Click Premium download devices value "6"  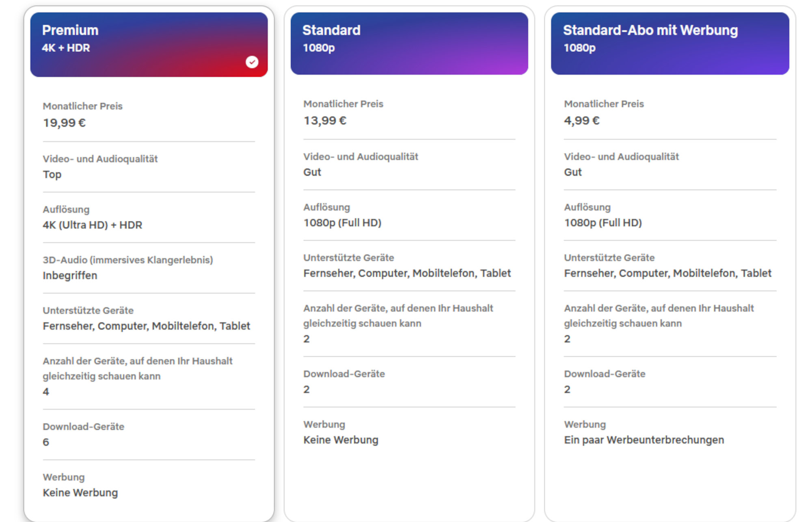coord(46,442)
